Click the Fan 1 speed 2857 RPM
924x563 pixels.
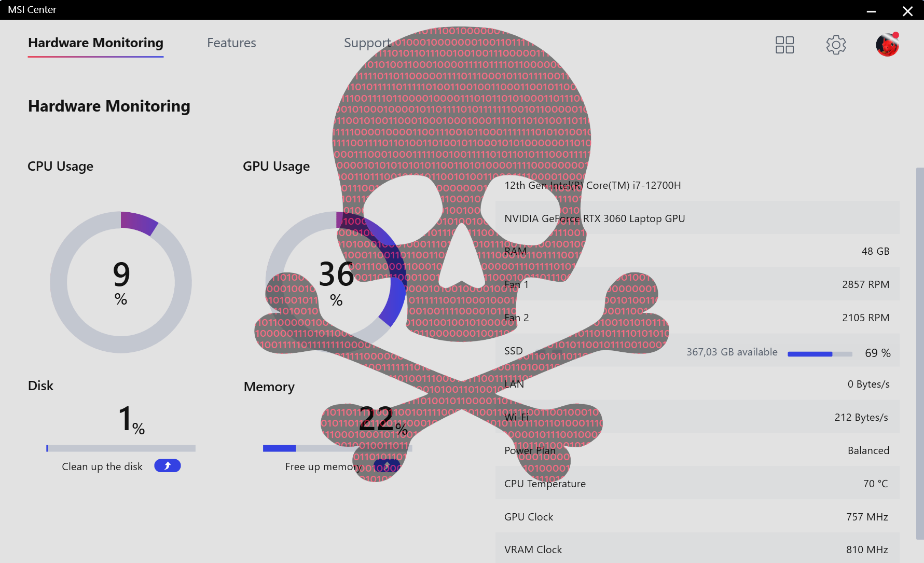pyautogui.click(x=865, y=285)
